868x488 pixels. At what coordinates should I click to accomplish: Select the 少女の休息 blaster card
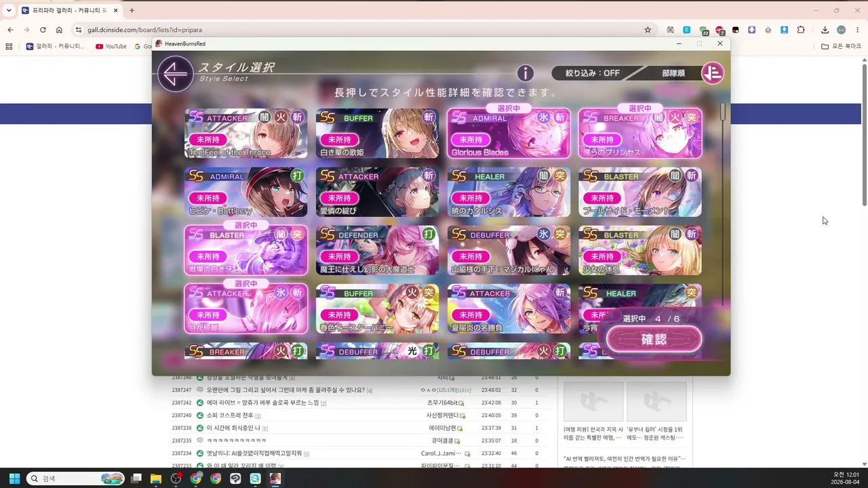tap(640, 250)
